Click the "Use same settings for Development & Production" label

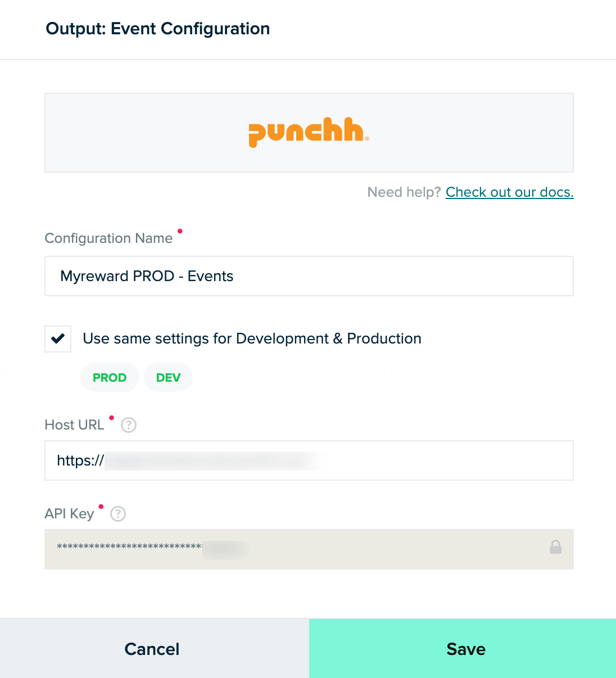[x=252, y=338]
